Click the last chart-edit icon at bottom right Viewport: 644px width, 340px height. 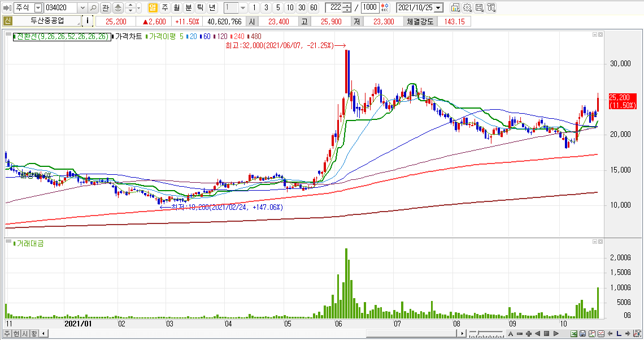(x=637, y=333)
